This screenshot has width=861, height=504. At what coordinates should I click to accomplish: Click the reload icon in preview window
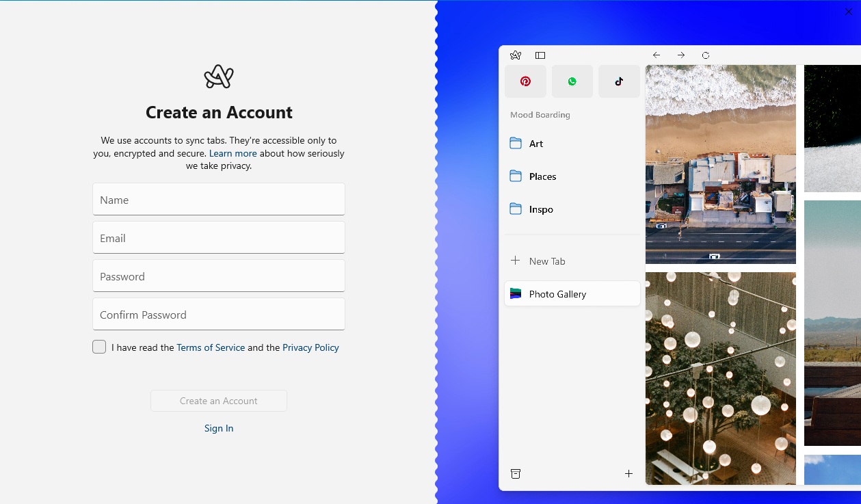(706, 55)
